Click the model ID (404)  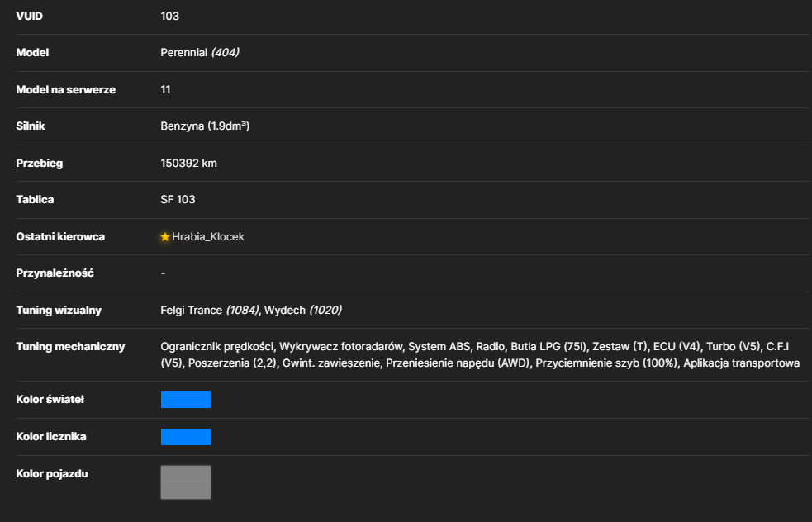[x=225, y=52]
